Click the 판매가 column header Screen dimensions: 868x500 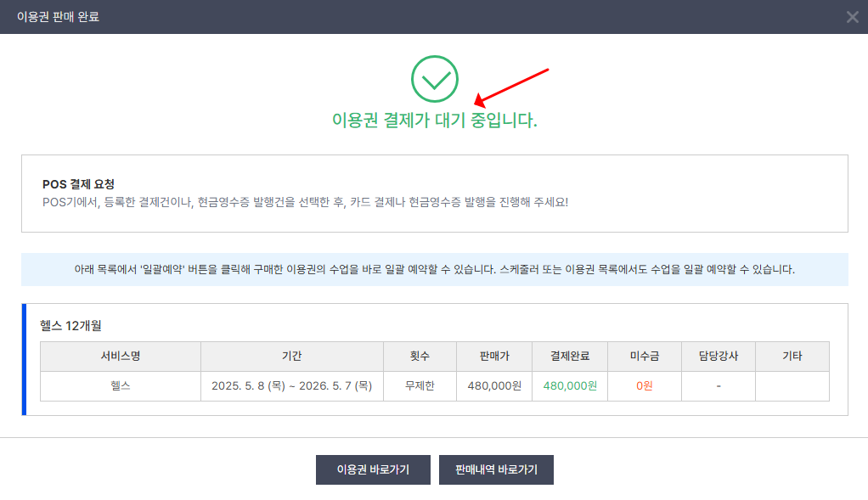coord(494,357)
